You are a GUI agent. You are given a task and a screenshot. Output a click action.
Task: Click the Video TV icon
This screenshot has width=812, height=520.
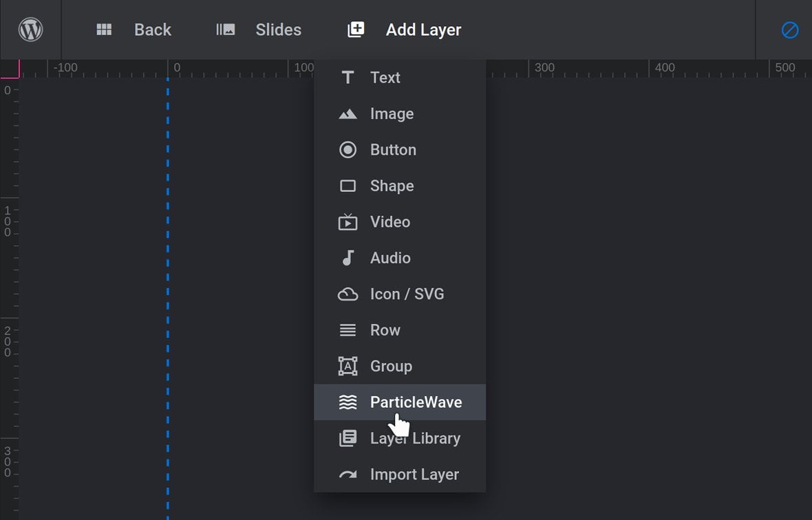(348, 221)
